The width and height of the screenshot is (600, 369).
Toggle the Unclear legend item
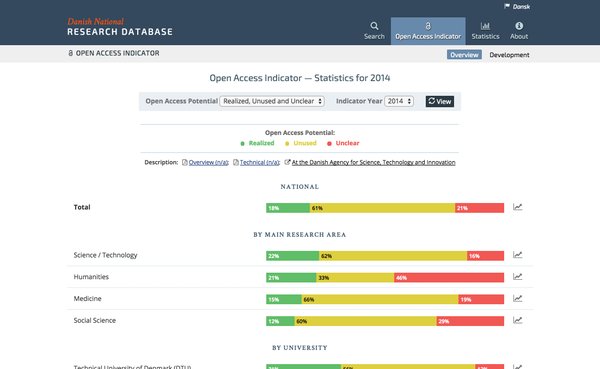point(343,143)
